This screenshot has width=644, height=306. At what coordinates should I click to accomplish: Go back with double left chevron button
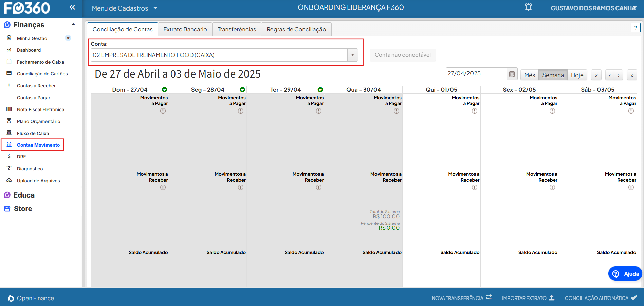[x=596, y=75]
